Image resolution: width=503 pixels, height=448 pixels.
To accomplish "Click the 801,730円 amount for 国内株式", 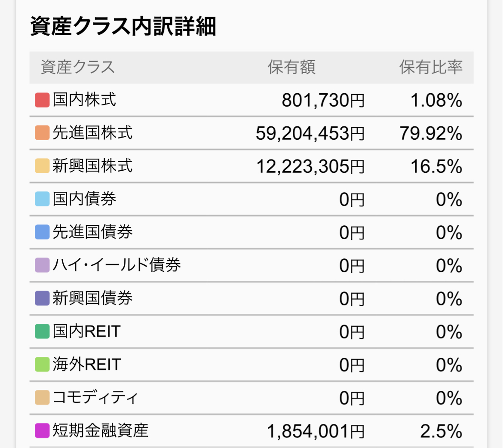I will 323,101.
